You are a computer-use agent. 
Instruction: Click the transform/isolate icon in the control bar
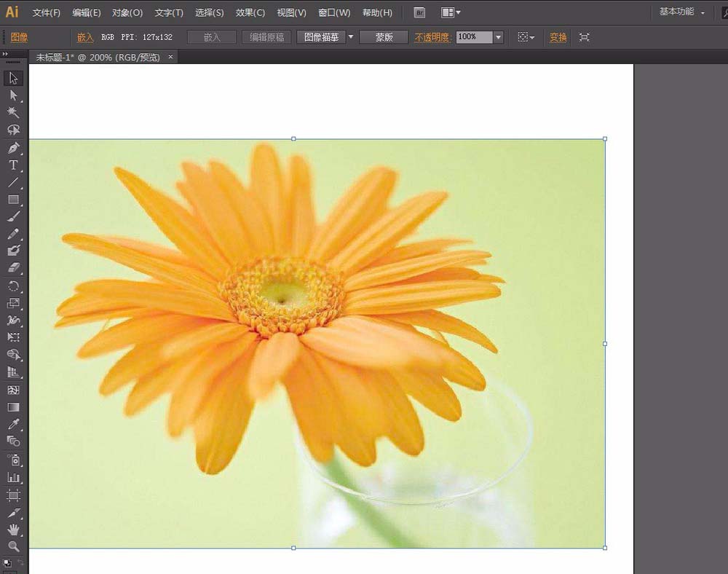[584, 37]
